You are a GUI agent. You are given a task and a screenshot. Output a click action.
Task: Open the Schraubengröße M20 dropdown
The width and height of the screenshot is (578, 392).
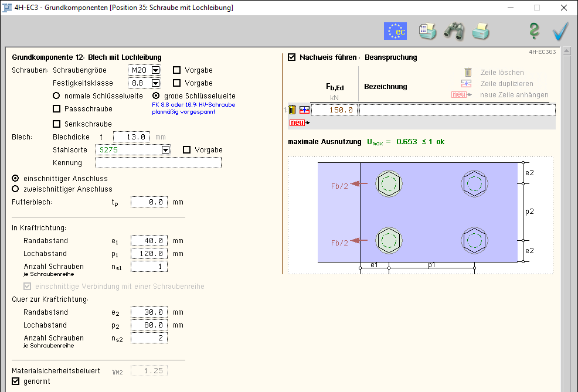(x=155, y=70)
